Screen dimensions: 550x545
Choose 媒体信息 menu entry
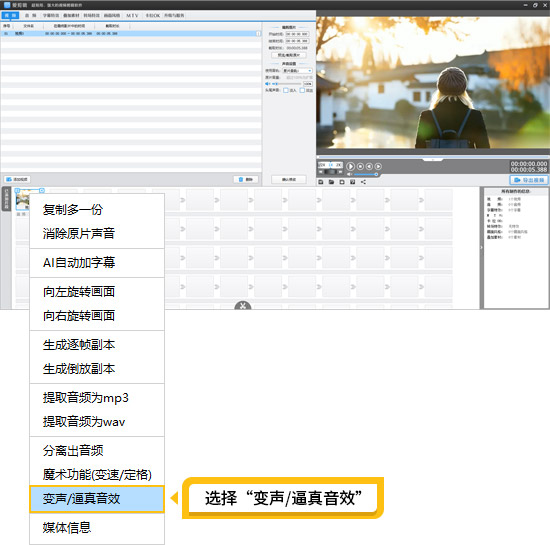pos(97,528)
